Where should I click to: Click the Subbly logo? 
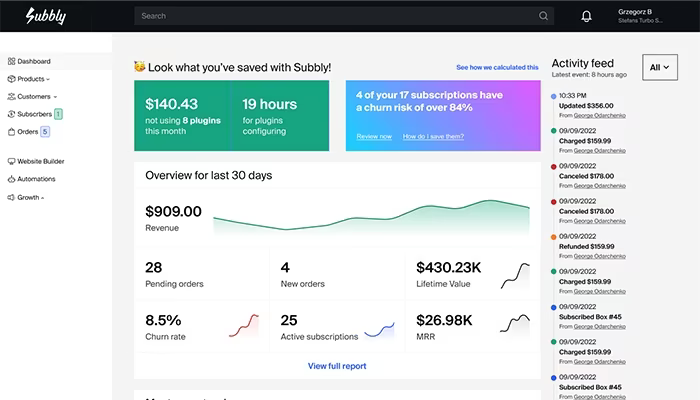(46, 16)
